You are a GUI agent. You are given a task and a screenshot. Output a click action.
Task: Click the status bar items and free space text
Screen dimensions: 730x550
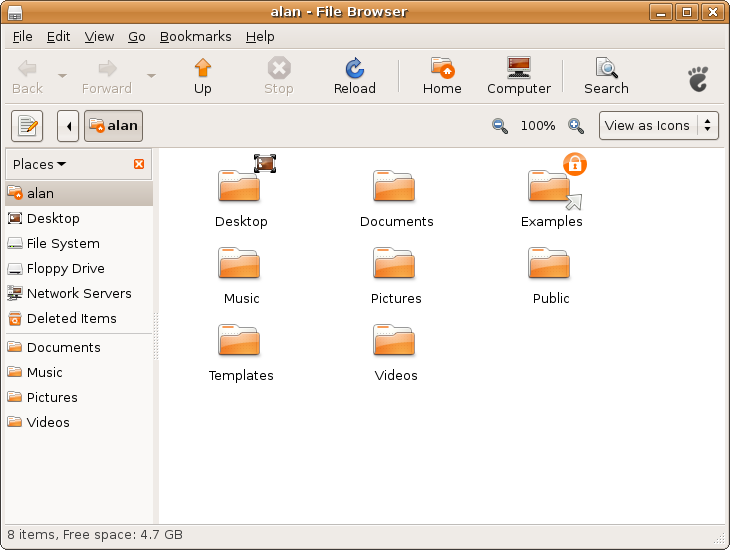(x=95, y=535)
